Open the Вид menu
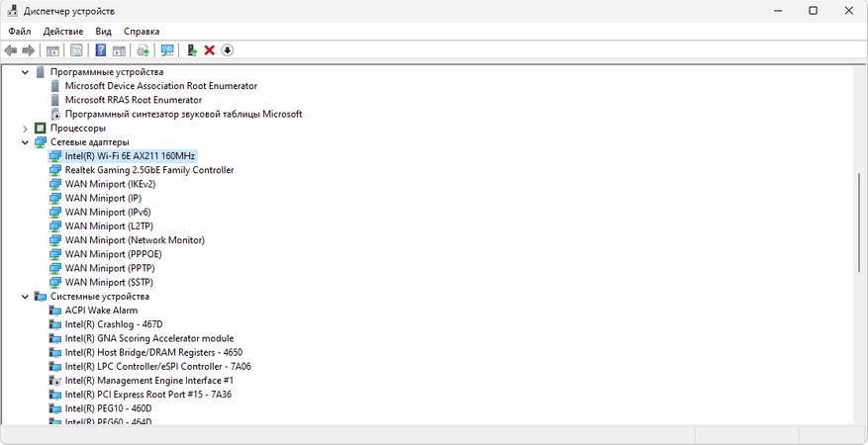The width and height of the screenshot is (868, 445). tap(103, 32)
